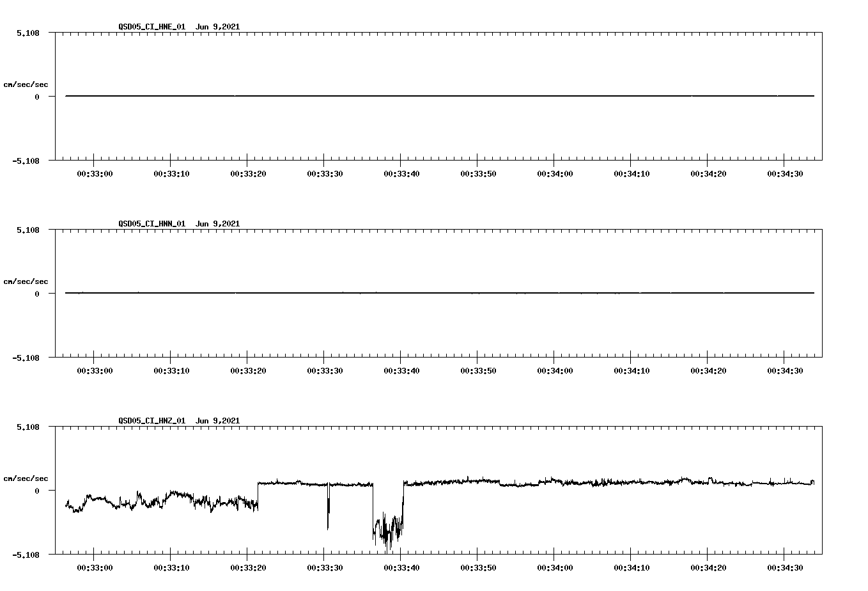The height and width of the screenshot is (591, 868).
Task: Click 00:34:10 label under the HNN plot
Action: 632,371
